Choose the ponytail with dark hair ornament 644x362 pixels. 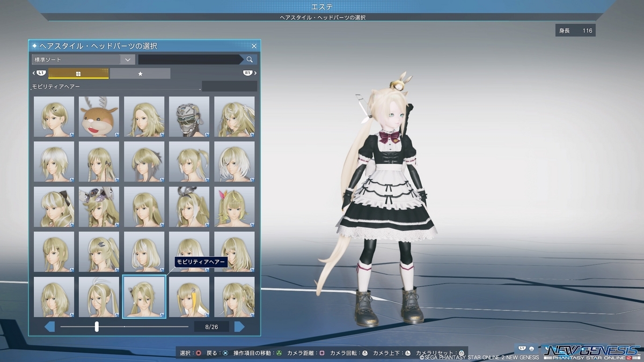pyautogui.click(x=99, y=252)
